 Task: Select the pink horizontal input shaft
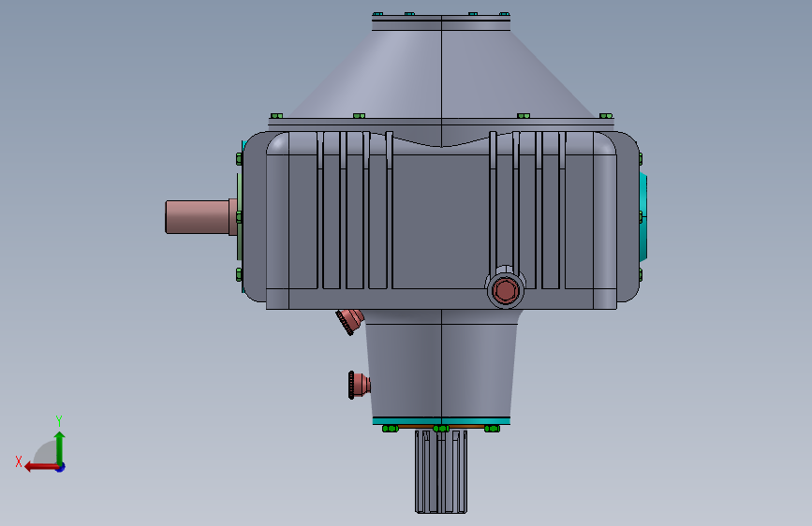[201, 217]
